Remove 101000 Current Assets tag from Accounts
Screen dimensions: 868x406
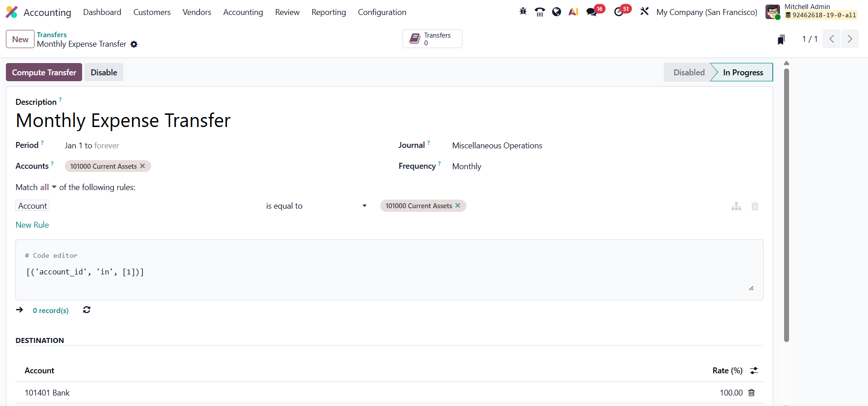(142, 166)
